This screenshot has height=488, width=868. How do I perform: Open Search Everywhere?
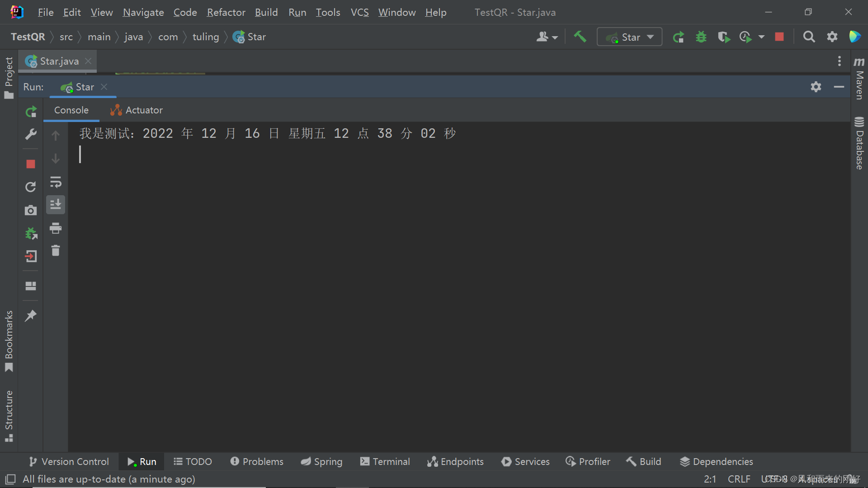(x=809, y=37)
